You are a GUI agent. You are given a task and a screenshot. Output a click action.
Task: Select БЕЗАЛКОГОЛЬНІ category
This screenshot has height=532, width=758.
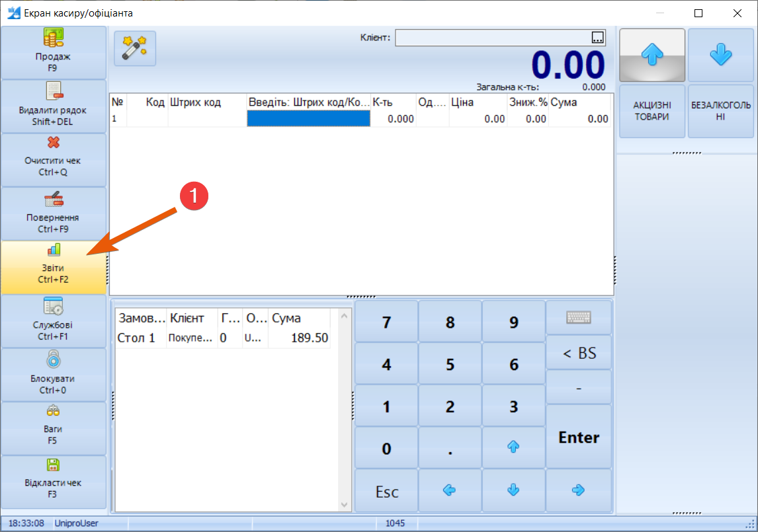[x=720, y=111]
